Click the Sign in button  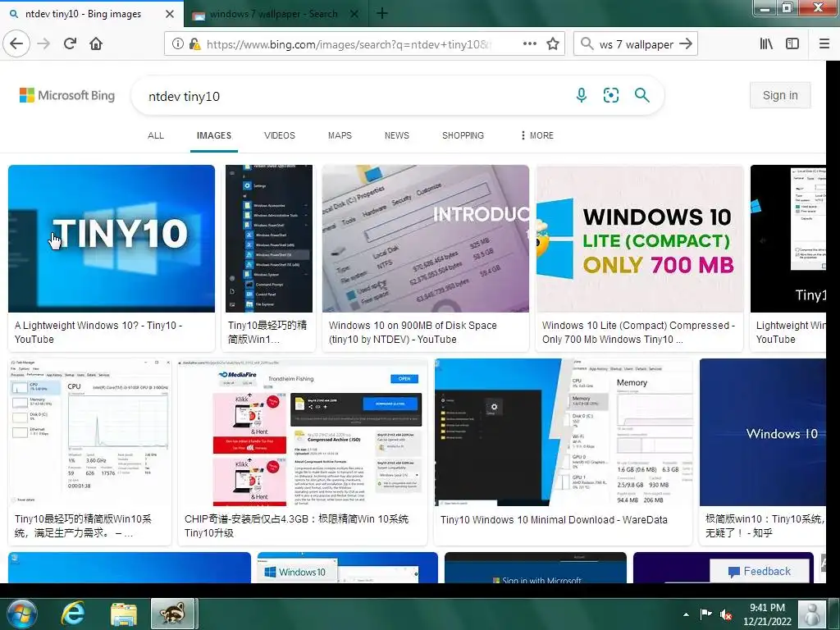click(x=780, y=95)
